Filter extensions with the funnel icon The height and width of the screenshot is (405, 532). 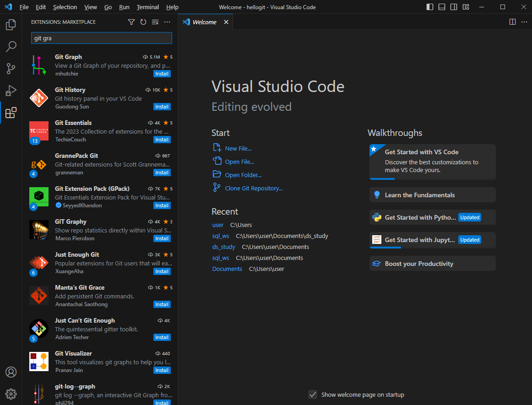[131, 22]
